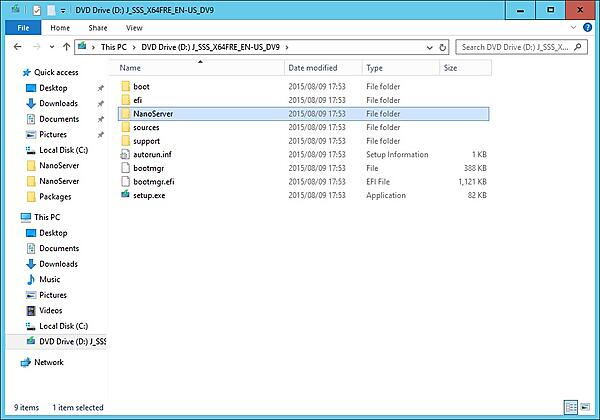The width and height of the screenshot is (600, 420).
Task: Sort by the Name column header
Action: [199, 68]
